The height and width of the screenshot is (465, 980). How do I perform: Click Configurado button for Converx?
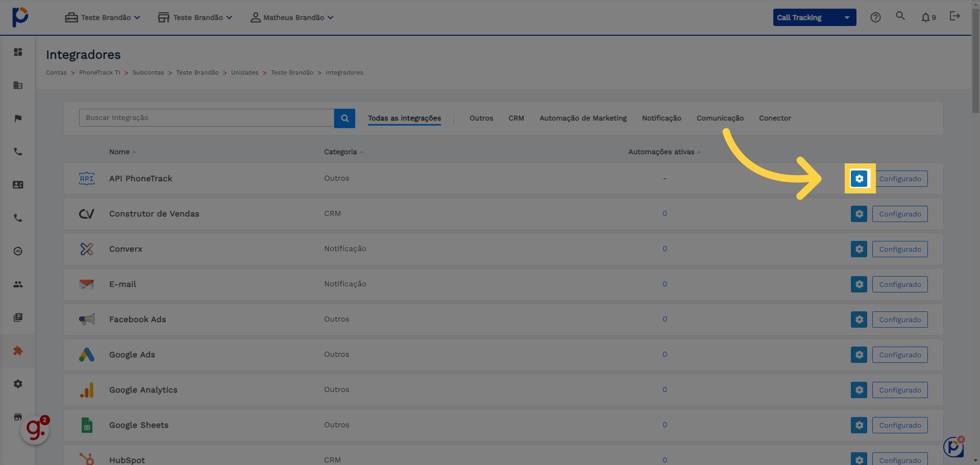(x=900, y=249)
